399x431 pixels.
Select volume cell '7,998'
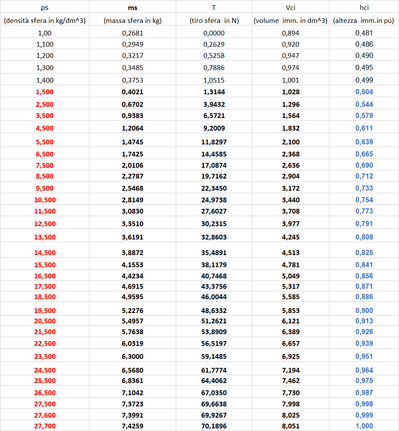[x=291, y=404]
